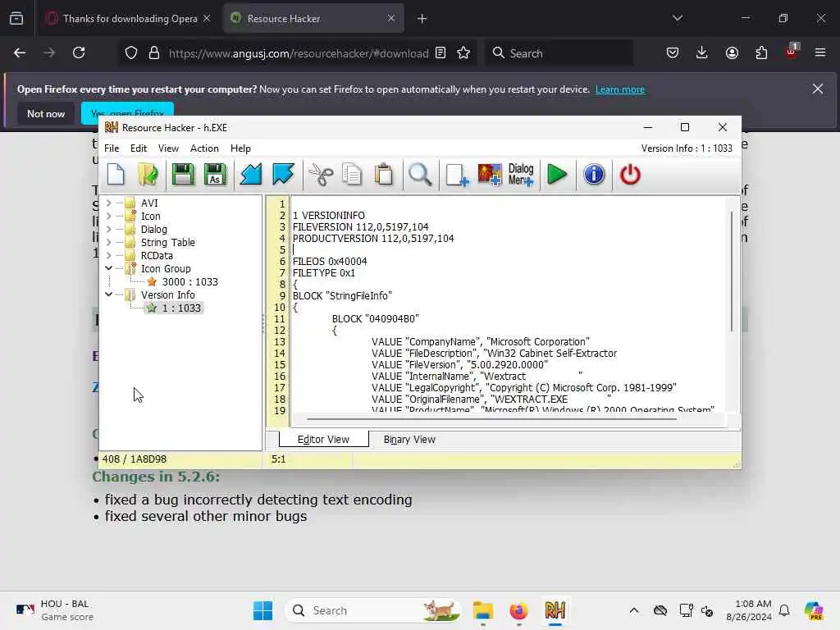
Task: Expand the Icon tree folder
Action: 109,216
